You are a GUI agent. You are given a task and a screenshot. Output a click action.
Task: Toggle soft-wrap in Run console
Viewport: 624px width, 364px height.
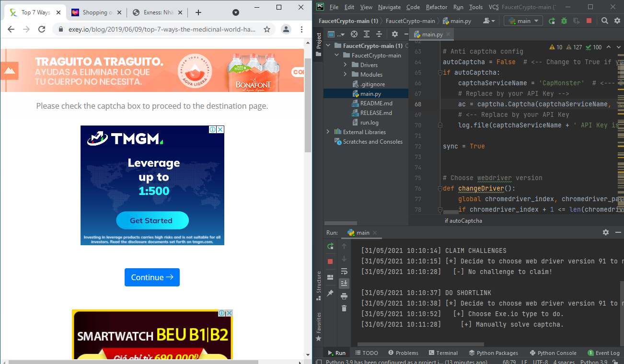(x=344, y=272)
